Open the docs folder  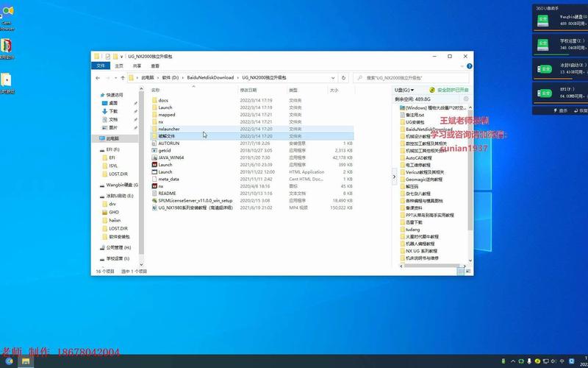tap(163, 100)
